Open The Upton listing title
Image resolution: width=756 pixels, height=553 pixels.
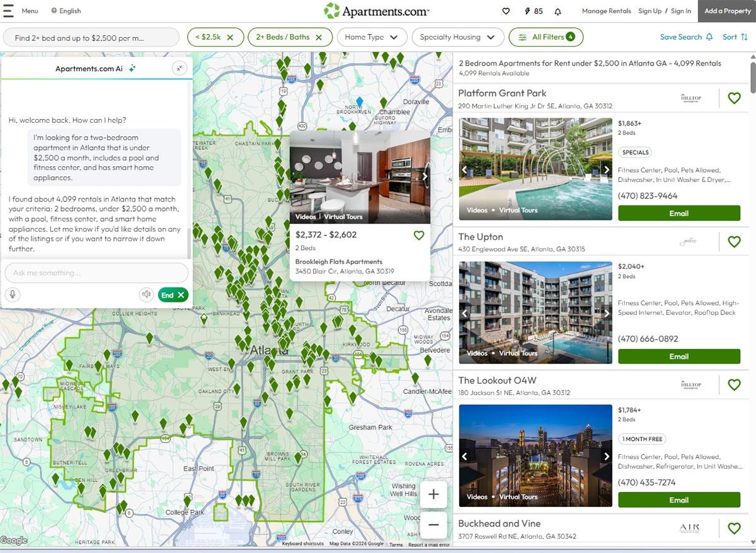point(481,237)
